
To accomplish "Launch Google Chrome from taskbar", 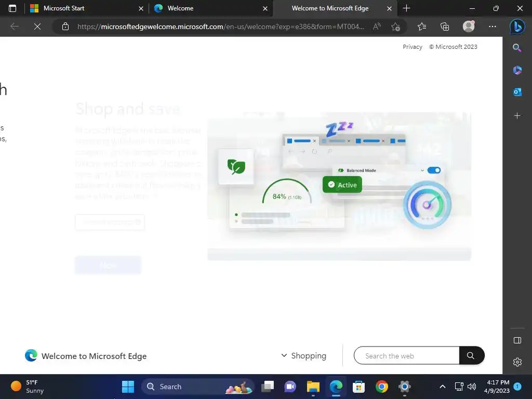I will (x=382, y=387).
